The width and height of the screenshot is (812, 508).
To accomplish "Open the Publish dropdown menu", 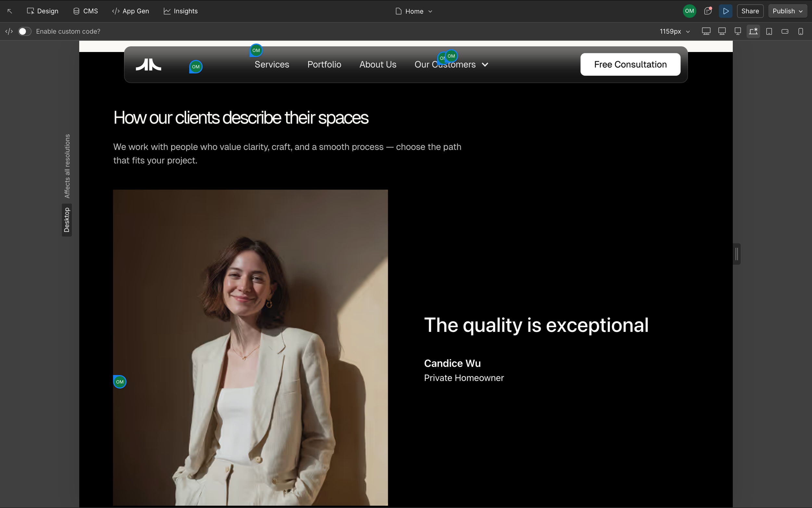I will click(x=787, y=11).
